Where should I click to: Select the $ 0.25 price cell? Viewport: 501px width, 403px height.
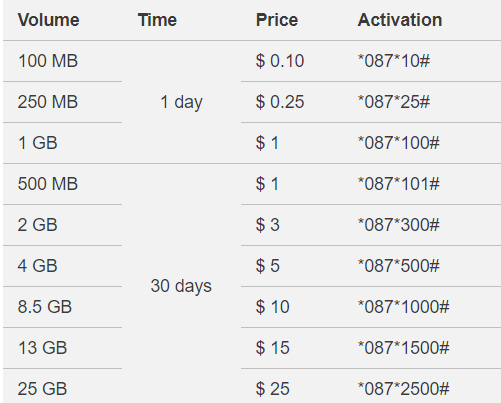click(x=280, y=102)
